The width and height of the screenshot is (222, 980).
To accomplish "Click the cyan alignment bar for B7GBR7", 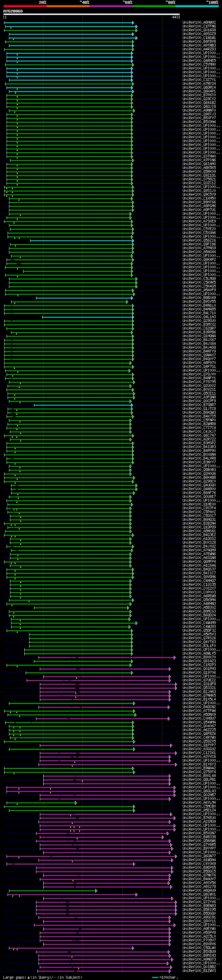I will tap(83, 405).
